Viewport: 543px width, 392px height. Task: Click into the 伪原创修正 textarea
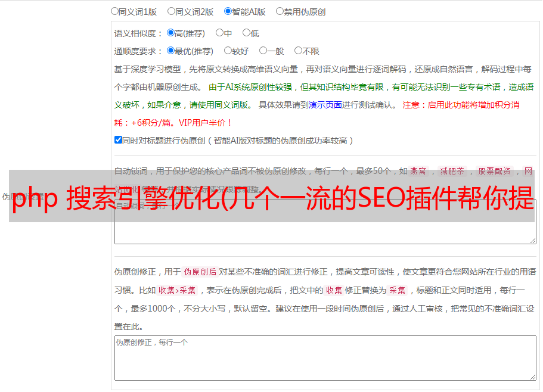(x=325, y=358)
